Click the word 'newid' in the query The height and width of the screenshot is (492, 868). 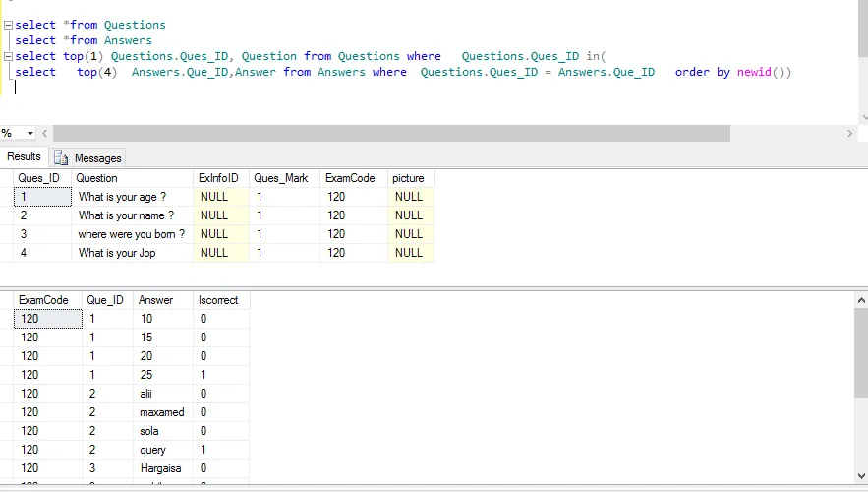(x=754, y=72)
